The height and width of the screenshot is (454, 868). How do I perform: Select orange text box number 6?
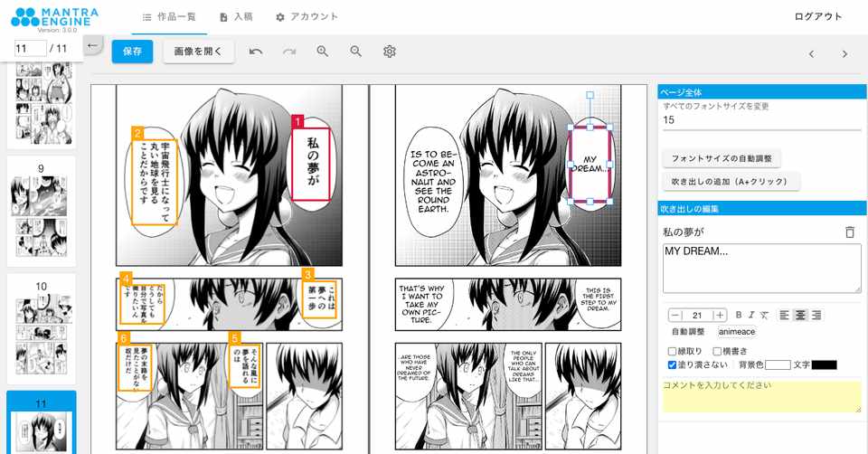[135, 367]
